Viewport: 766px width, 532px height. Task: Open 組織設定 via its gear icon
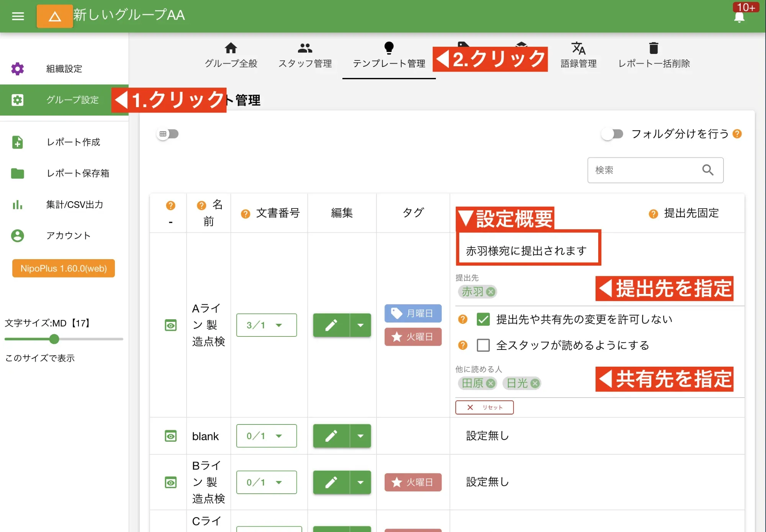18,69
